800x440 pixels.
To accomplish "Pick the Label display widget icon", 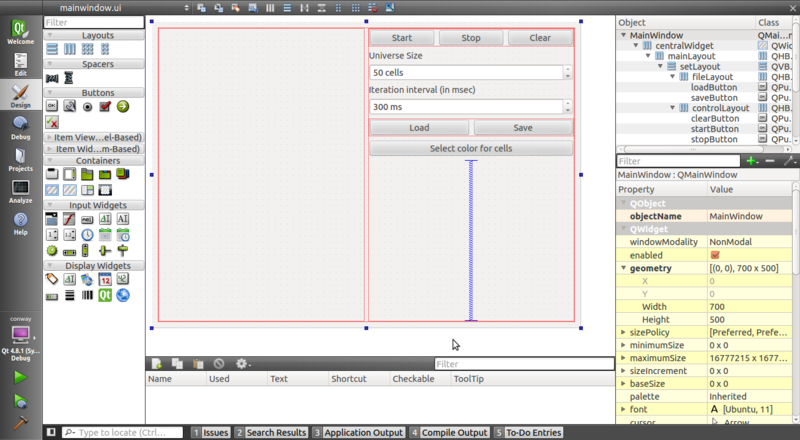I will 52,279.
